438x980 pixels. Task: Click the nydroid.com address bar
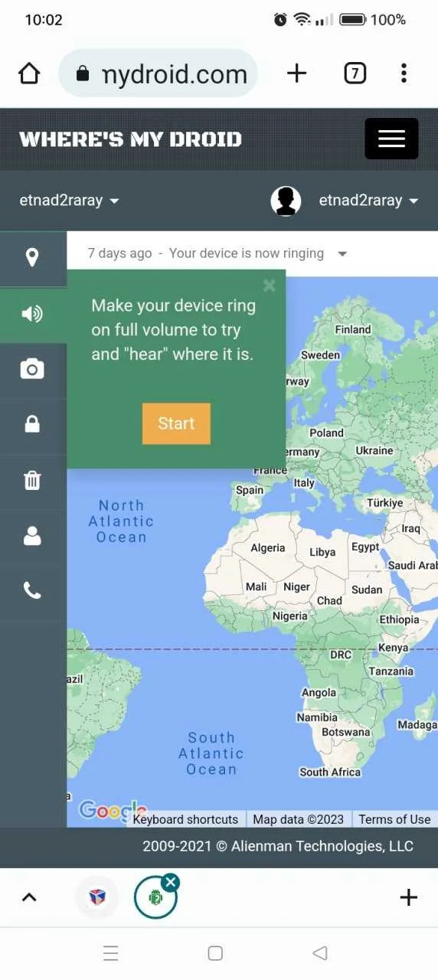(x=158, y=73)
